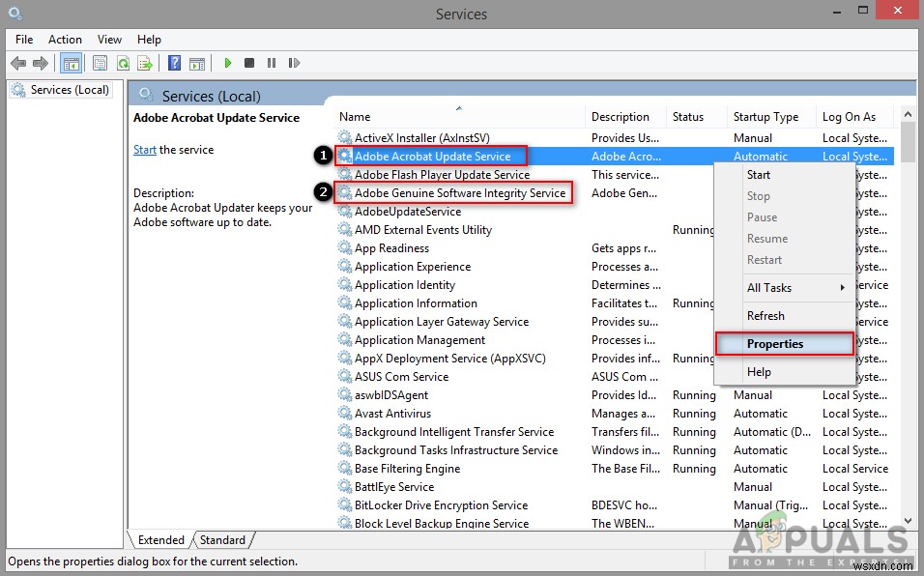The height and width of the screenshot is (576, 924).
Task: Click the Export List toolbar icon
Action: [x=145, y=63]
